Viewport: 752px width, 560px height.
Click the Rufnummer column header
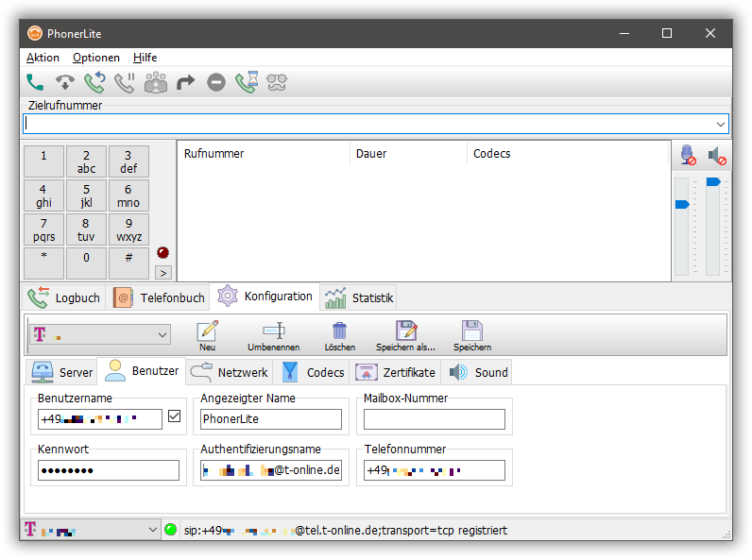(x=264, y=153)
